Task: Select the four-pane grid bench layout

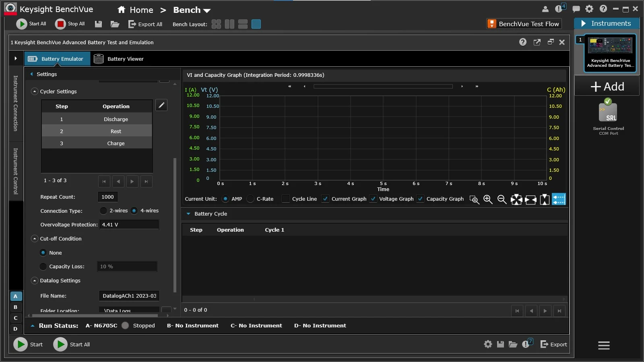Action: (x=216, y=24)
